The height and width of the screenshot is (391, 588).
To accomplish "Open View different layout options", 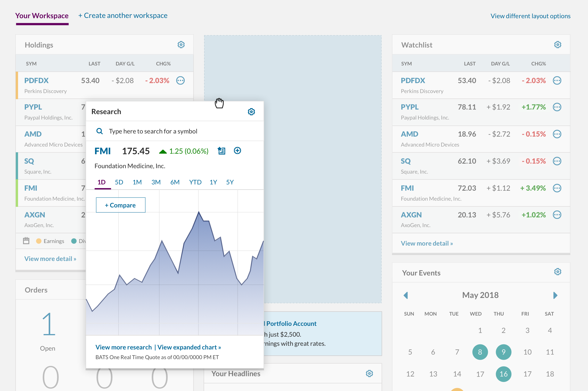I will (530, 16).
